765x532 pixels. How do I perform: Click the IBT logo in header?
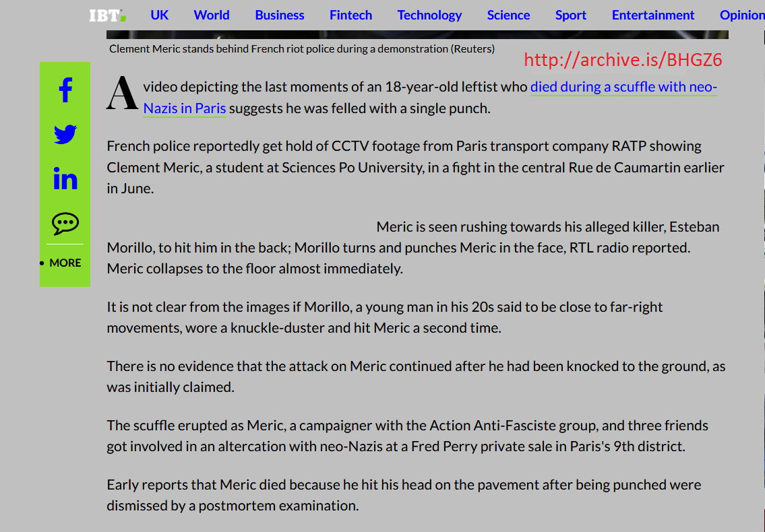pos(108,15)
